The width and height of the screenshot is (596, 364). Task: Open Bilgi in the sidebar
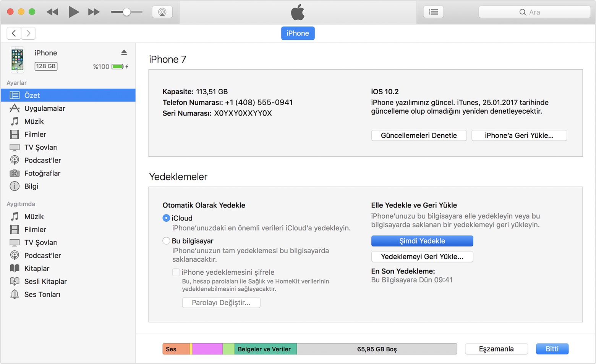pyautogui.click(x=68, y=186)
